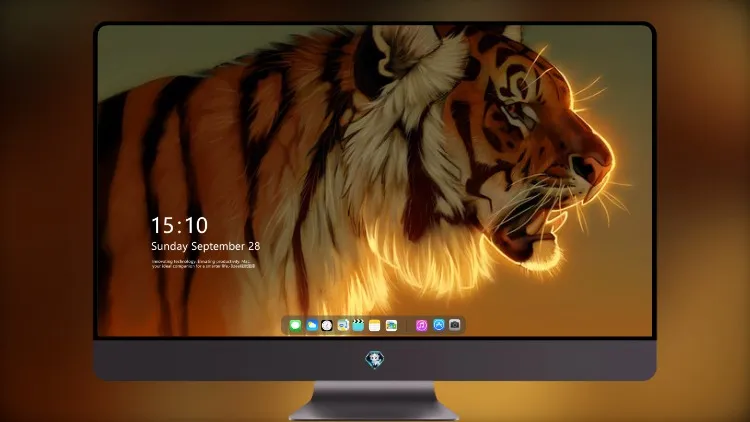
Task: Open the blue App Store dock icon
Action: [x=439, y=325]
